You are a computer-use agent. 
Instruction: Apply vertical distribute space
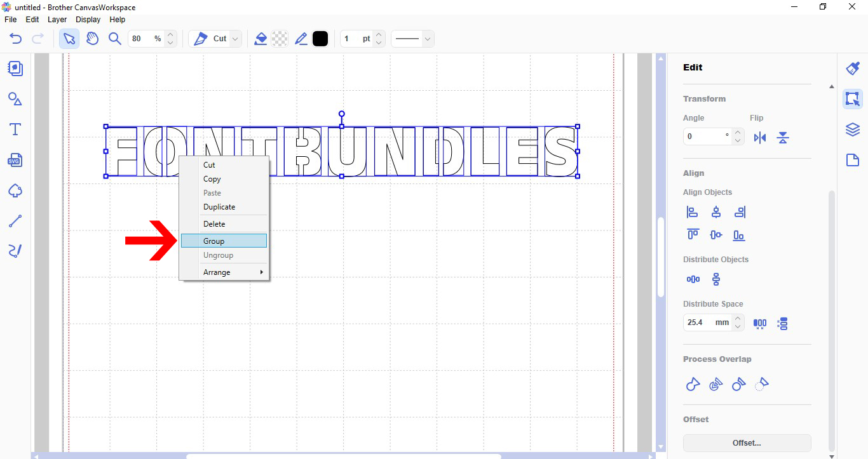[x=783, y=323]
